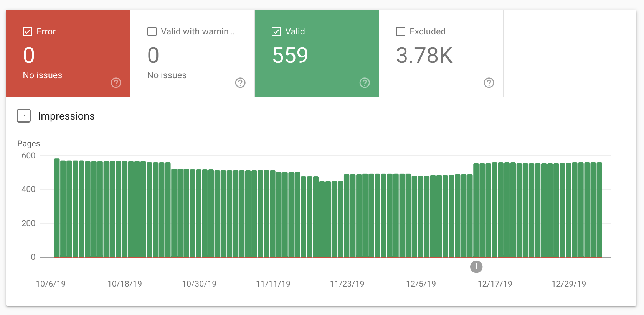Click the 200 y-axis value

28,223
